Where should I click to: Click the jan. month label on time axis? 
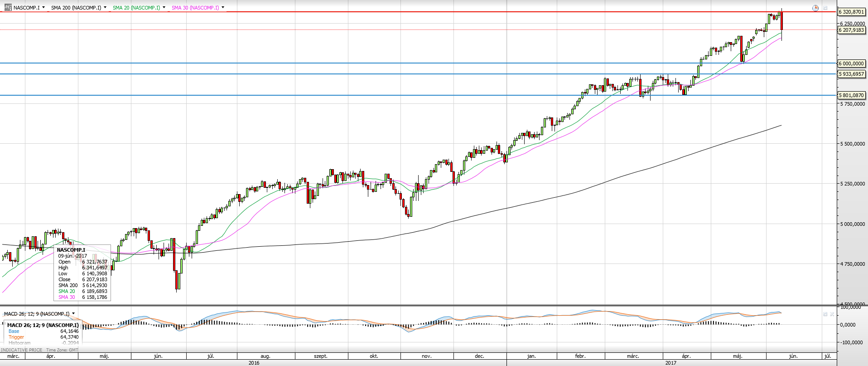531,356
